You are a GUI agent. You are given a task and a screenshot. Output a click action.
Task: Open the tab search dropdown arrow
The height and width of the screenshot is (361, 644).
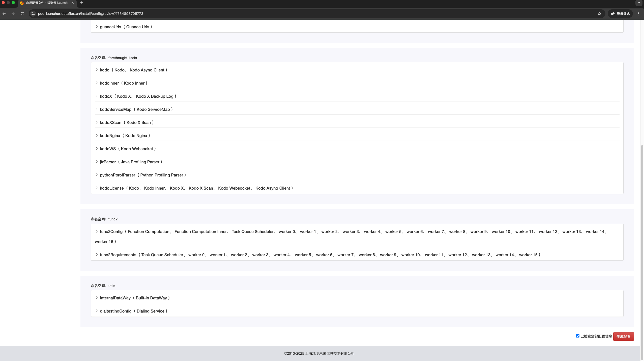(639, 3)
